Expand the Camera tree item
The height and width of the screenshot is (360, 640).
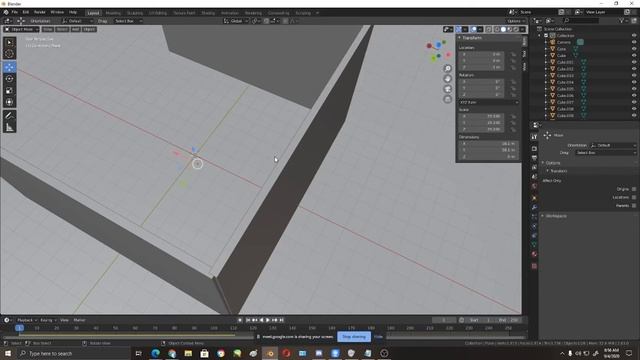546,42
